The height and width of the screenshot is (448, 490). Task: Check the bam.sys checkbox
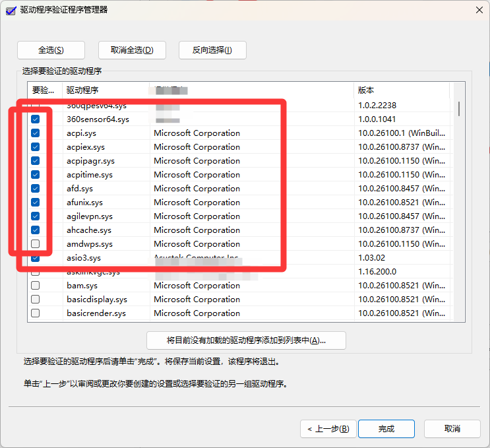point(36,286)
